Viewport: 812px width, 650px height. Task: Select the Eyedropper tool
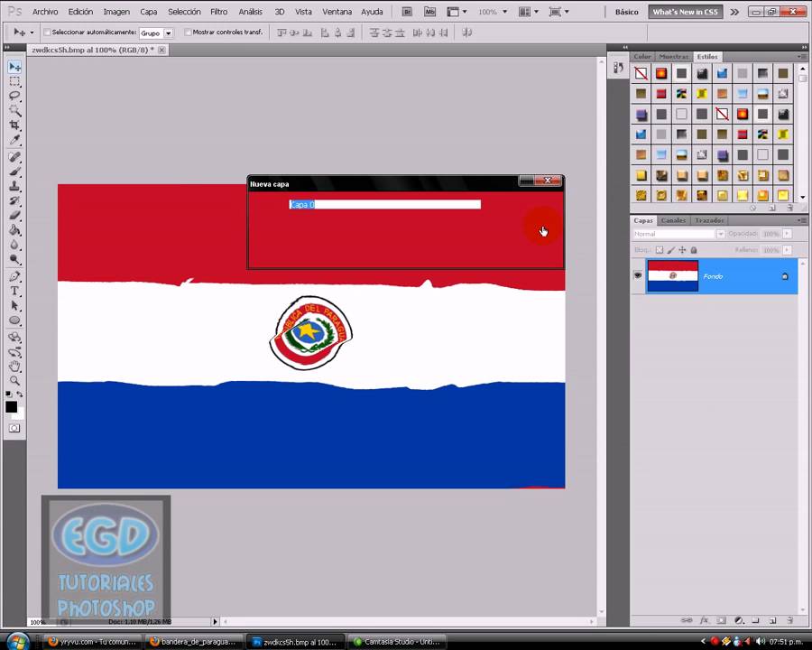click(x=14, y=140)
